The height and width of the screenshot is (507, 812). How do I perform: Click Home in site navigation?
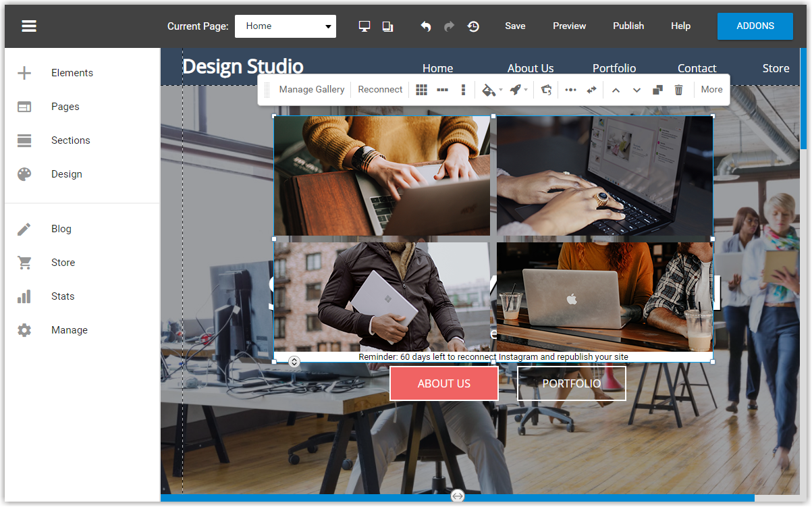coord(438,68)
